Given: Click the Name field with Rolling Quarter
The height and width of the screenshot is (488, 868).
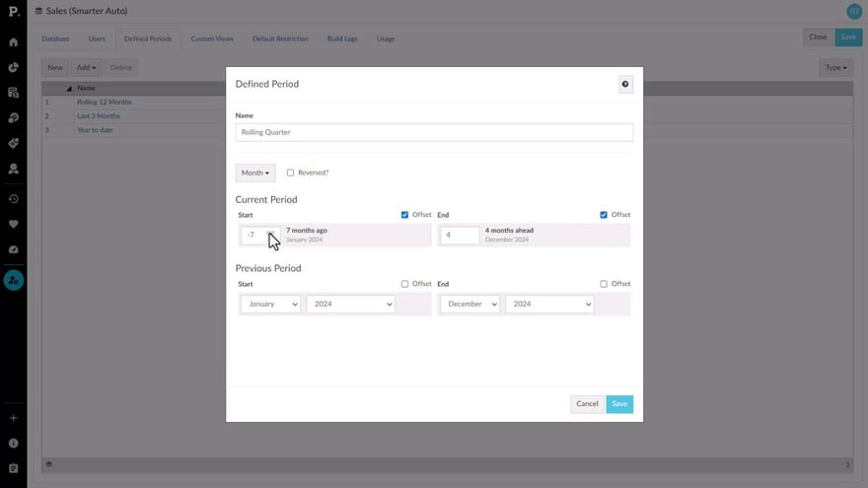Looking at the screenshot, I should (x=434, y=132).
